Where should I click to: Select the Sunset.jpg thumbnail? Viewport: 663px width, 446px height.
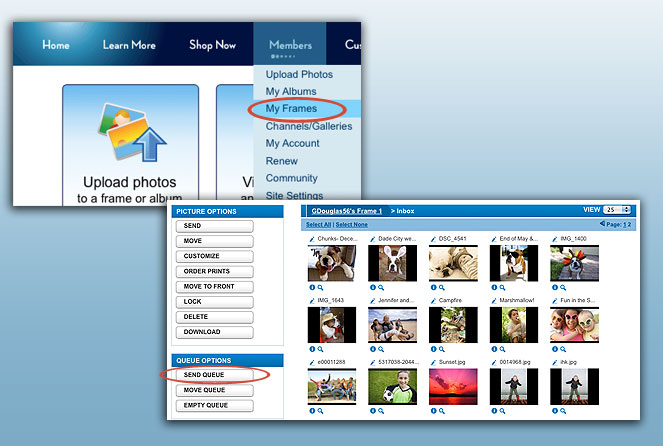pos(453,386)
